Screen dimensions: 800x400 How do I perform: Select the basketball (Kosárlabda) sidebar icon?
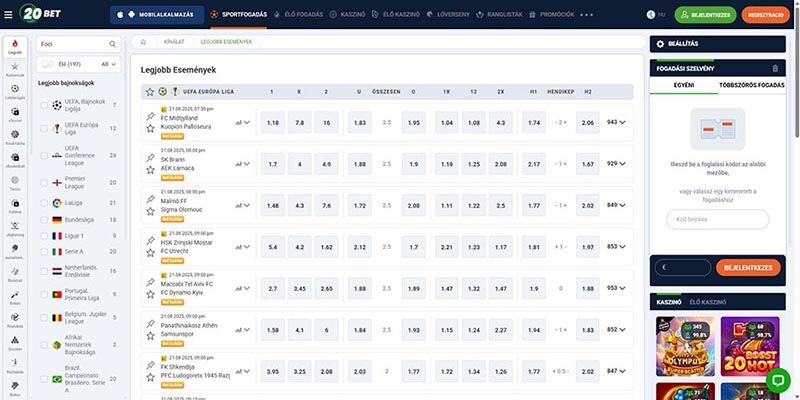click(x=15, y=137)
